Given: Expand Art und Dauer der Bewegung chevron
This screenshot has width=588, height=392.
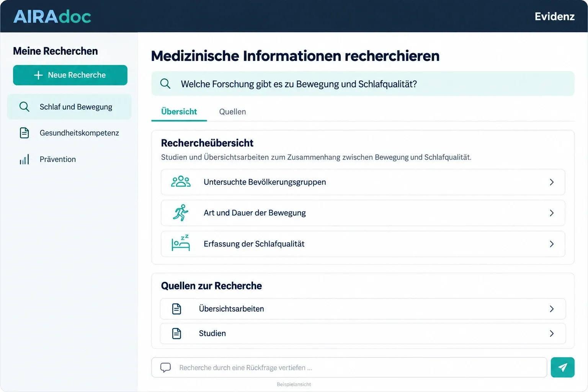Looking at the screenshot, I should [552, 213].
